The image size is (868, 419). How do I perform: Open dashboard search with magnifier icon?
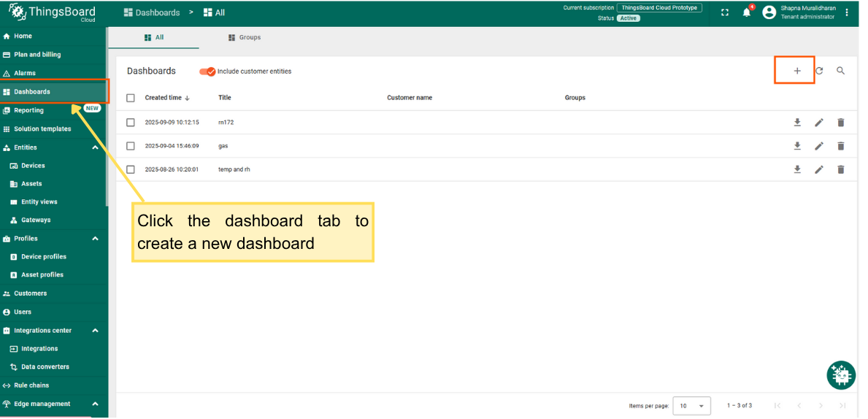[x=840, y=71]
